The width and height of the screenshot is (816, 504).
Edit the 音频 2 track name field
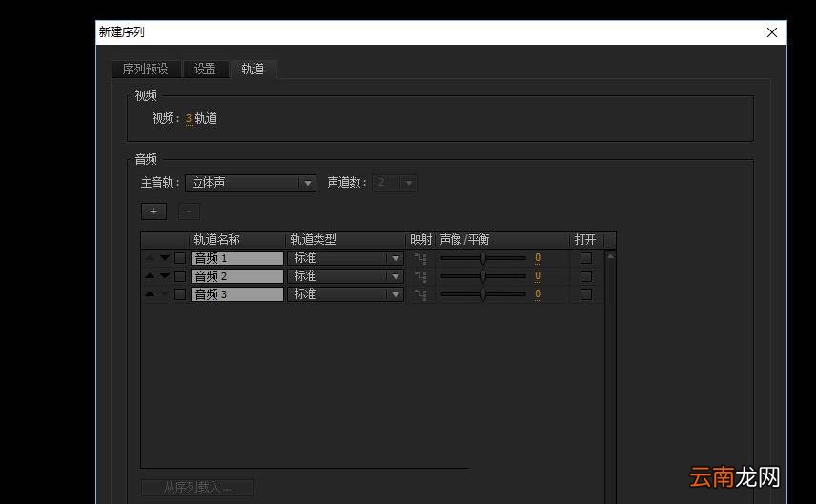237,276
